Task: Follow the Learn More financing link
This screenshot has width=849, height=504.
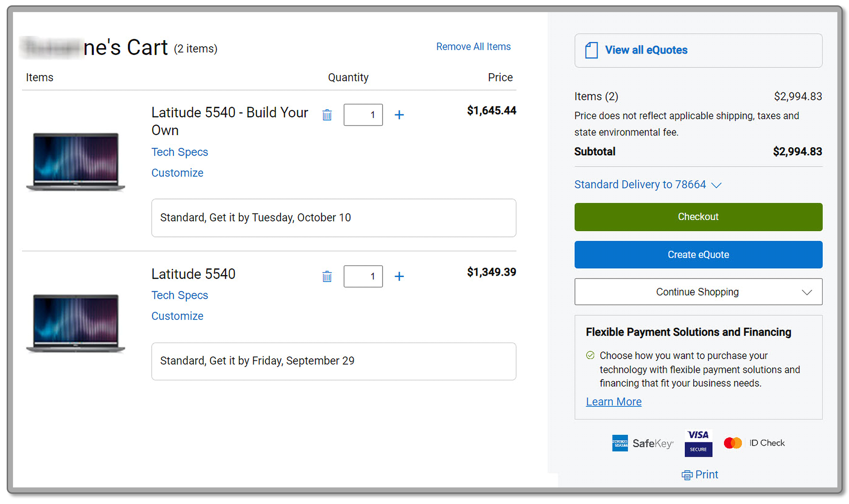Action: [614, 402]
